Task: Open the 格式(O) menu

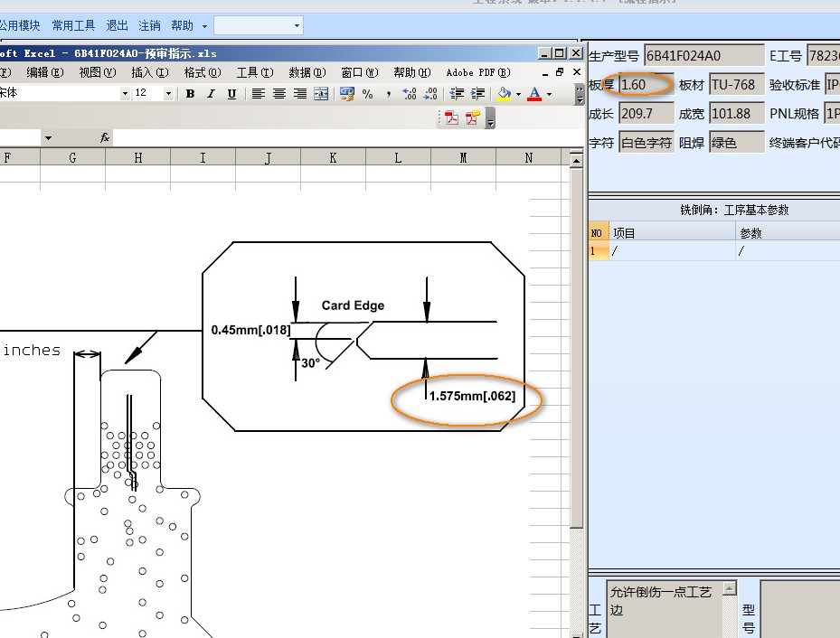Action: pyautogui.click(x=203, y=72)
